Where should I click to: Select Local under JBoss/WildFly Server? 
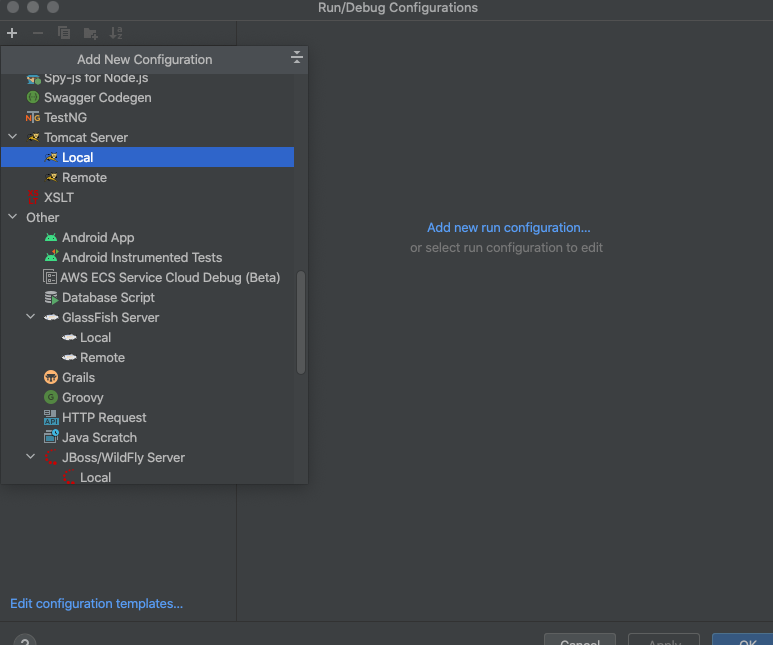[147, 477]
